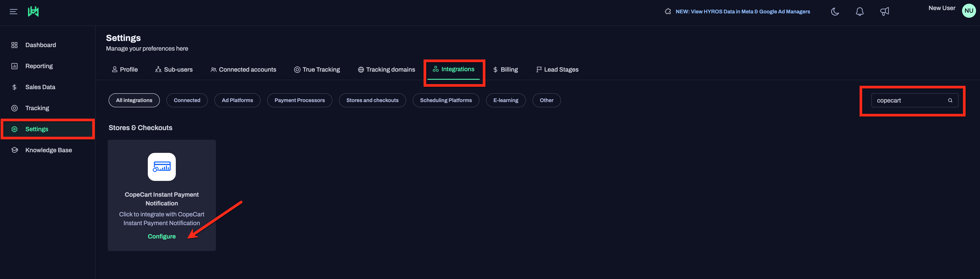Screen dimensions: 980x279
Task: Filter by Scheduling Platforms
Action: [446, 101]
